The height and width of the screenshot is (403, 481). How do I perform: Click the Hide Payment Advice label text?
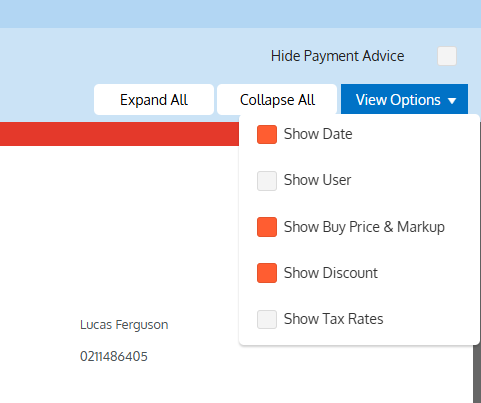(x=338, y=56)
